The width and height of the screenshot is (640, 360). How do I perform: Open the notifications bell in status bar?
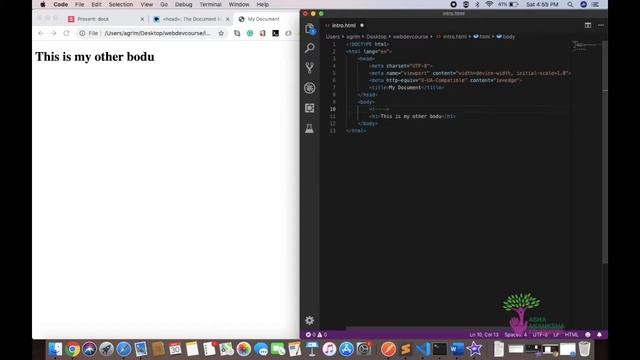[x=599, y=335]
